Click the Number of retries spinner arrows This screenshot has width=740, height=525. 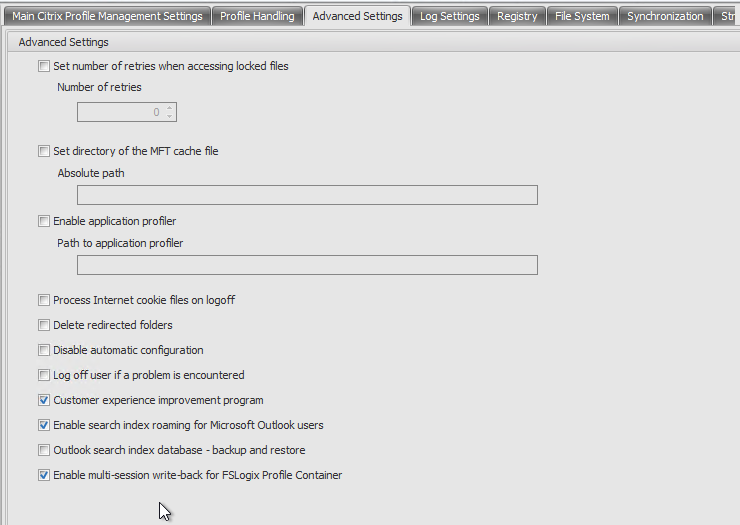tap(170, 112)
